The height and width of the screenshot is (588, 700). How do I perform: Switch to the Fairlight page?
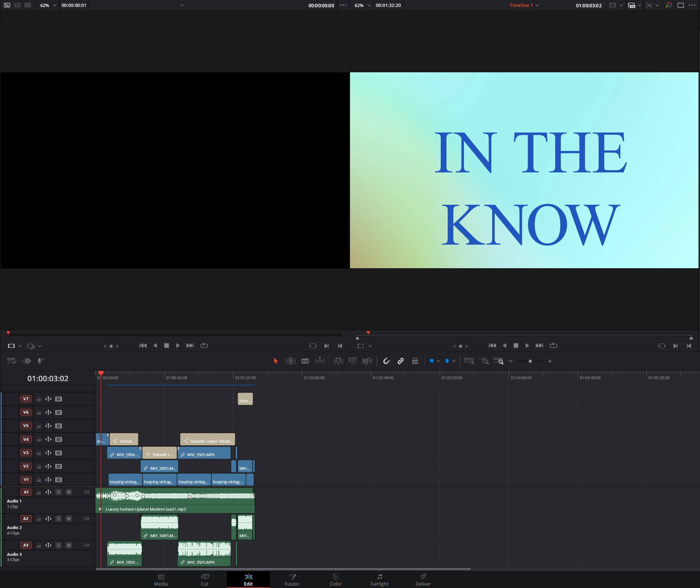click(379, 580)
